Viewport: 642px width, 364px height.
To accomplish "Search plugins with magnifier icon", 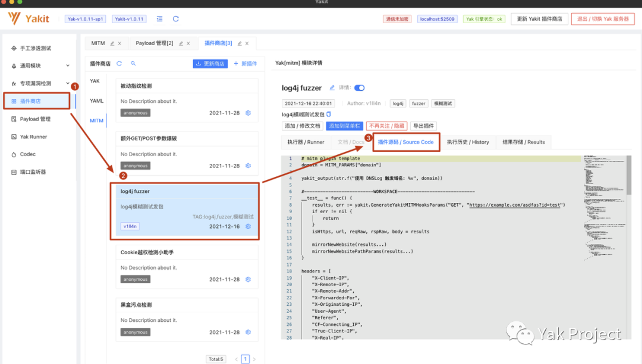I will coord(133,64).
